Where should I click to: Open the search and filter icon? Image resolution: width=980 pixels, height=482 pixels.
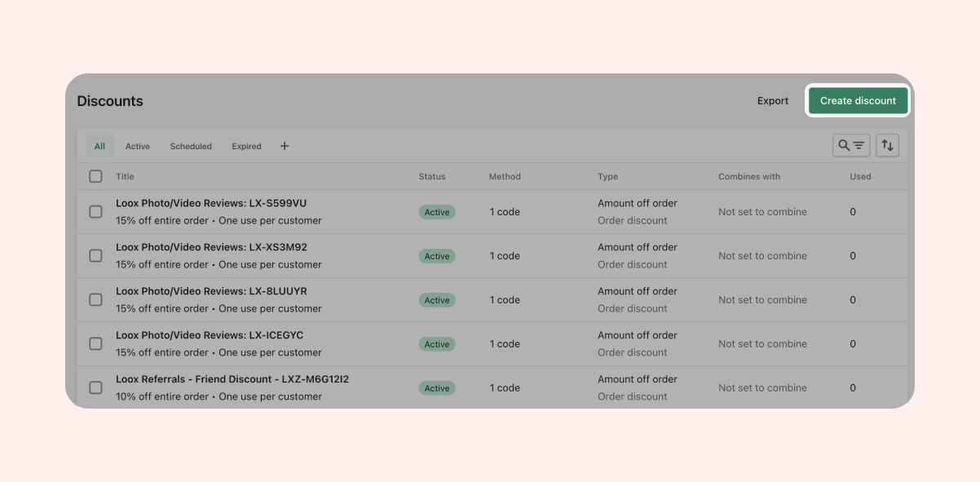pos(851,146)
